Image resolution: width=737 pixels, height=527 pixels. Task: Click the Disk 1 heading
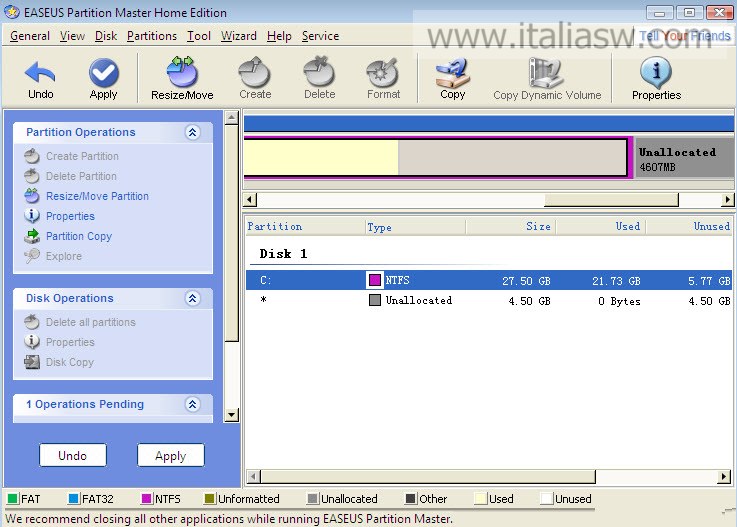(x=283, y=254)
